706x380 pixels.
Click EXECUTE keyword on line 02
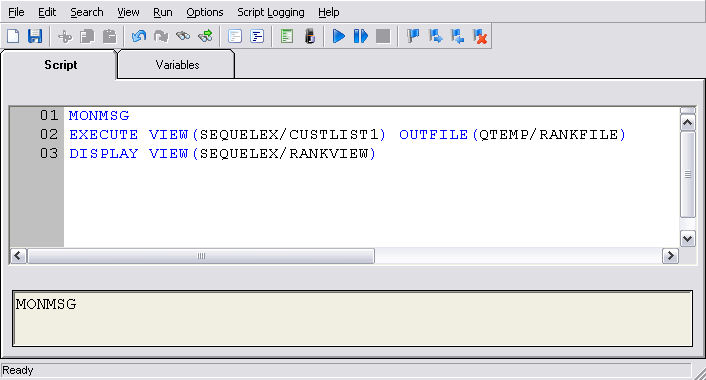(x=104, y=135)
